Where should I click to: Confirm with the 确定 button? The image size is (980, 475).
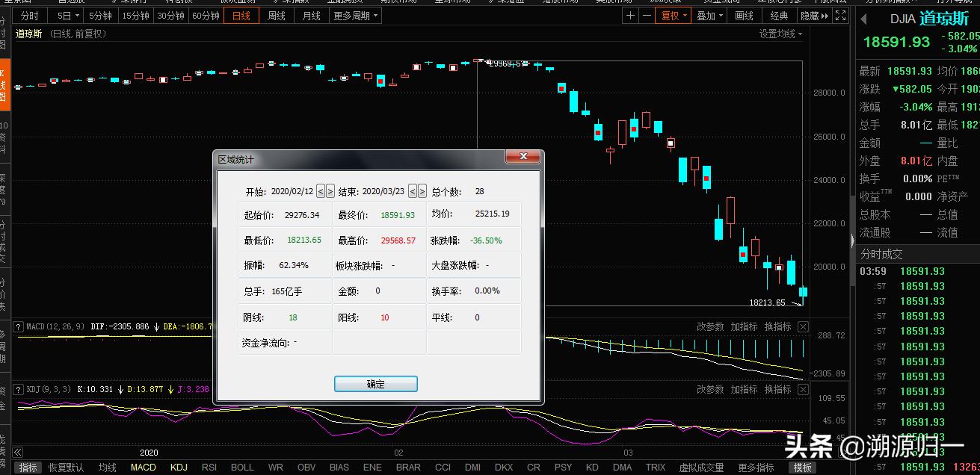pyautogui.click(x=376, y=384)
